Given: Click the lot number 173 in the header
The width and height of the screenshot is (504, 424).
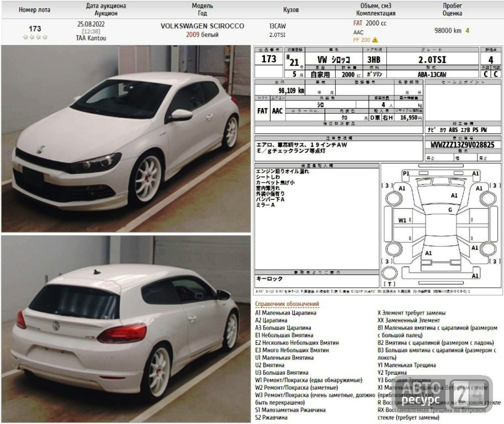Looking at the screenshot, I should point(35,29).
